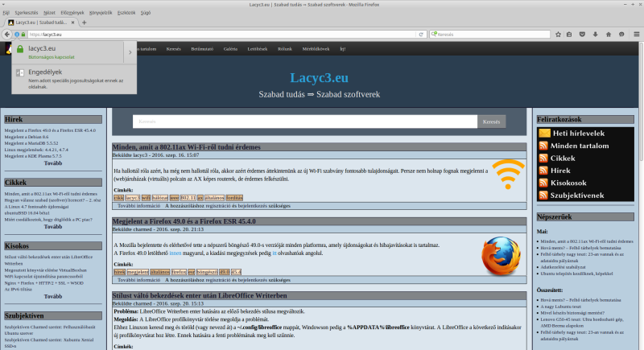644x350 pixels.
Task: Open the 802.11ax Wi-Fi article headline
Action: click(187, 147)
